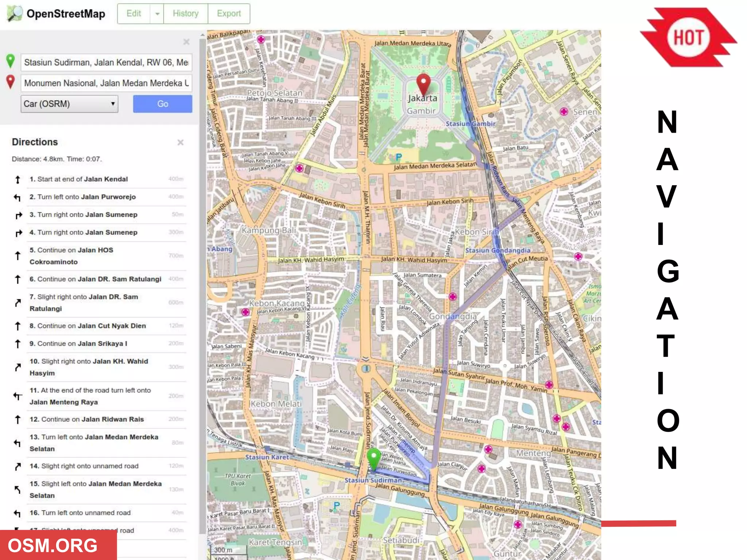Click the hospital marker near Senen
The height and width of the screenshot is (560, 747).
(564, 112)
